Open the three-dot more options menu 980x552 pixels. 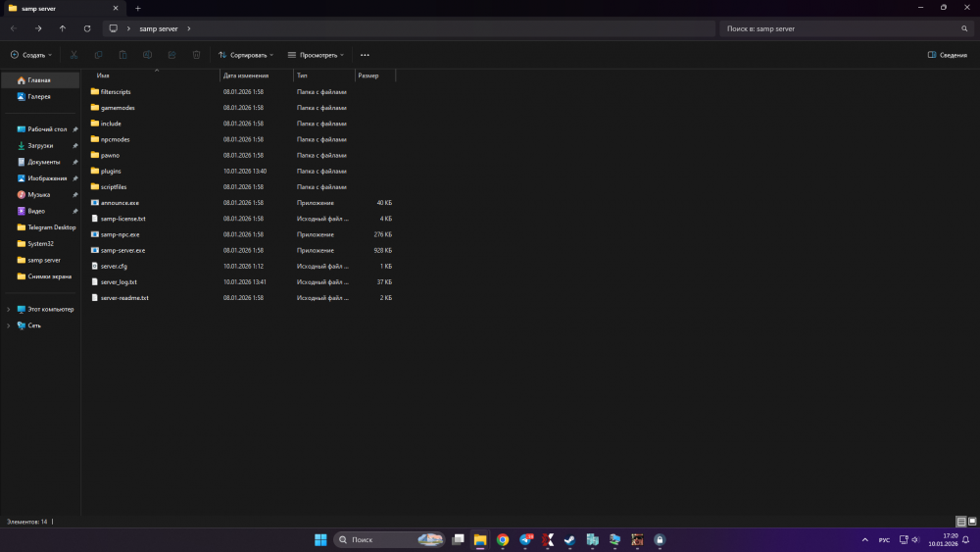point(365,55)
